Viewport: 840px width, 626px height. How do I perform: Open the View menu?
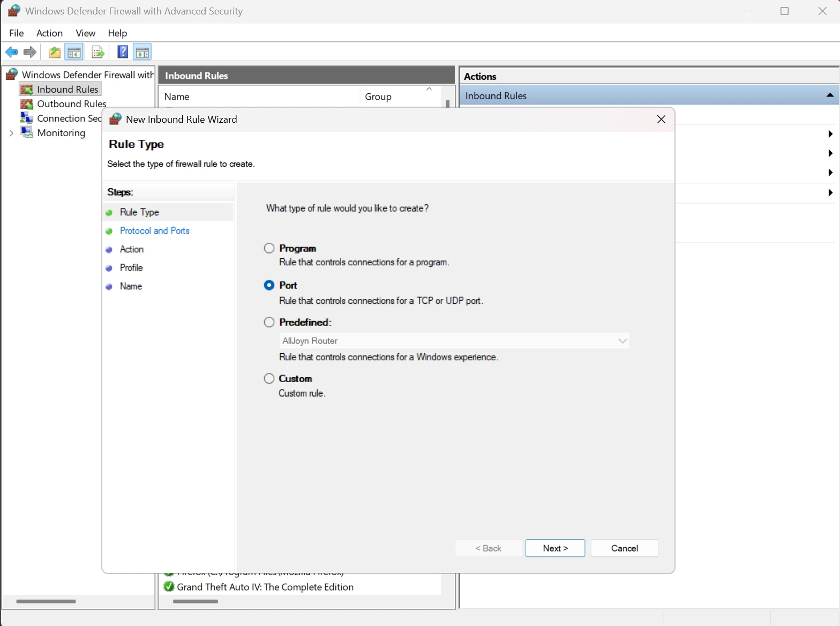pos(85,33)
